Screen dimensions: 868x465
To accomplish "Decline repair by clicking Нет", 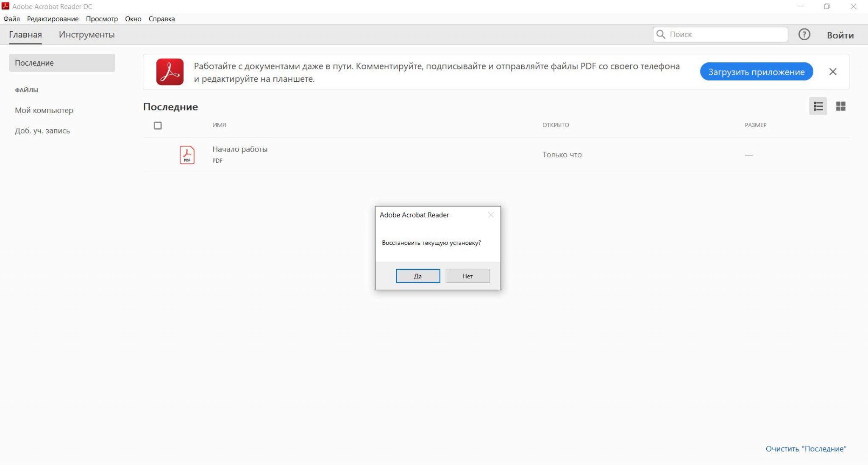I will [x=467, y=276].
